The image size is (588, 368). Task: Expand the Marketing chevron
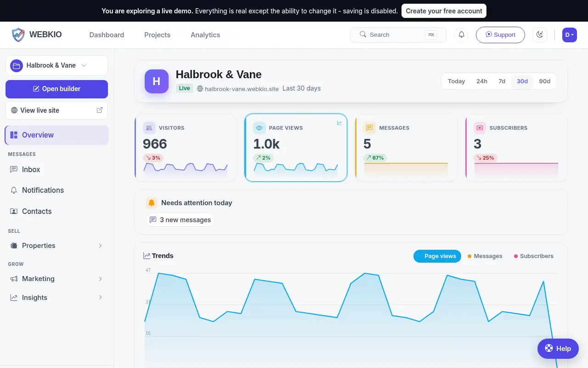(100, 279)
